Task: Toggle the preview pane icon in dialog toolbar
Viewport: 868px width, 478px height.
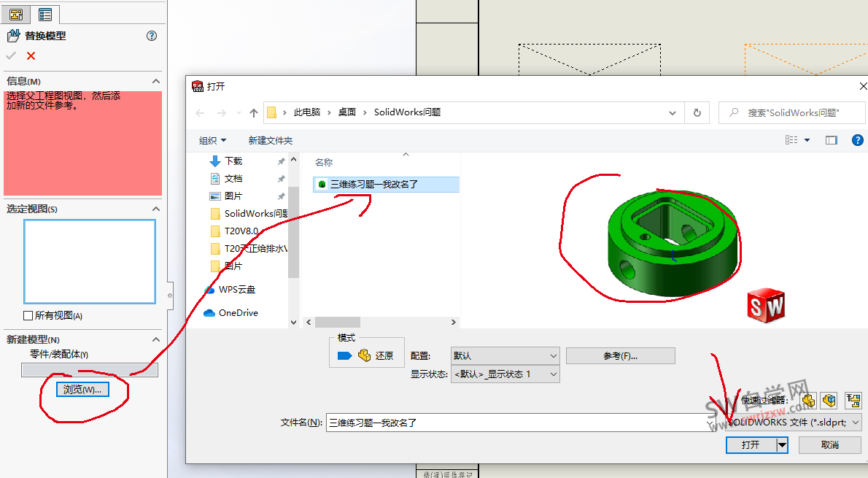Action: [831, 139]
